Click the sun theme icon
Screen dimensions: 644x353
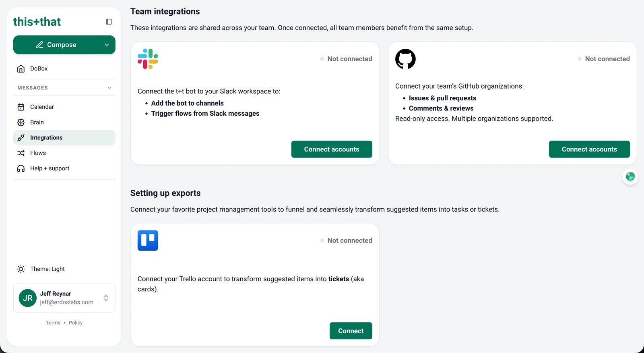21,269
